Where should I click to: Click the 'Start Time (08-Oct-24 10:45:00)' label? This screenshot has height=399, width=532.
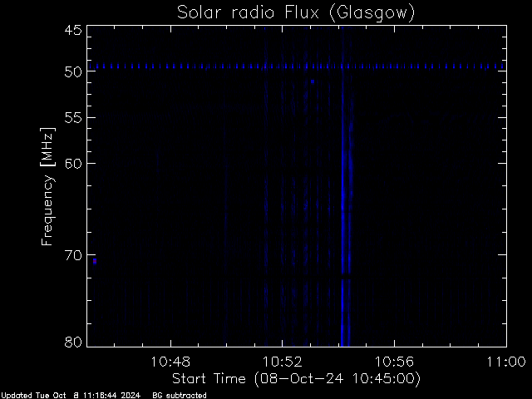[296, 379]
